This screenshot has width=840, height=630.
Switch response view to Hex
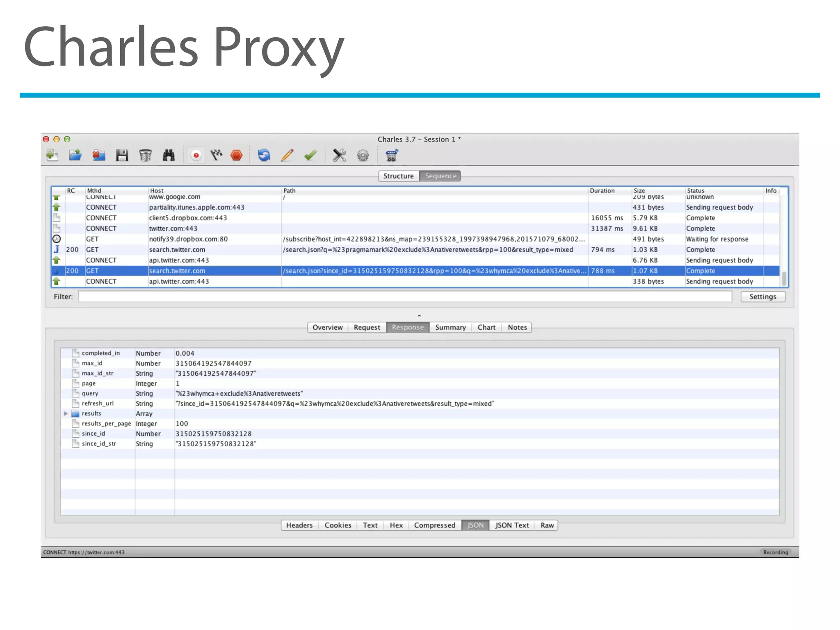pyautogui.click(x=396, y=525)
